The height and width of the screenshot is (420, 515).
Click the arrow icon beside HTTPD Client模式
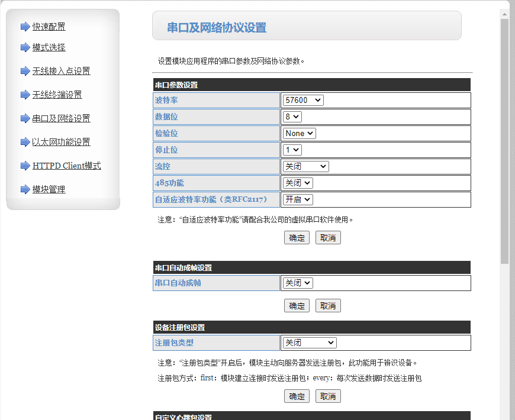click(25, 166)
